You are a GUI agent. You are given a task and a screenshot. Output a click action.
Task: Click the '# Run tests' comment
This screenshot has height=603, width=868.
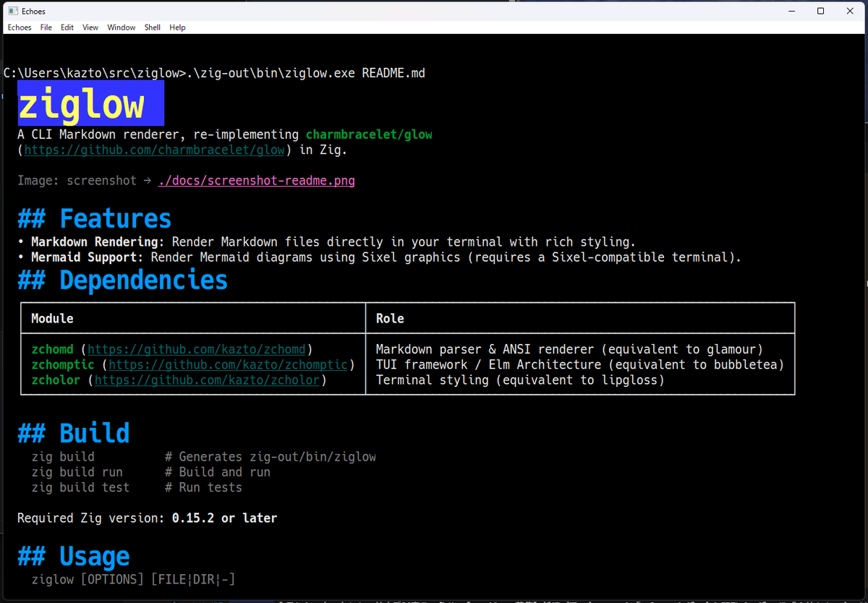[203, 487]
